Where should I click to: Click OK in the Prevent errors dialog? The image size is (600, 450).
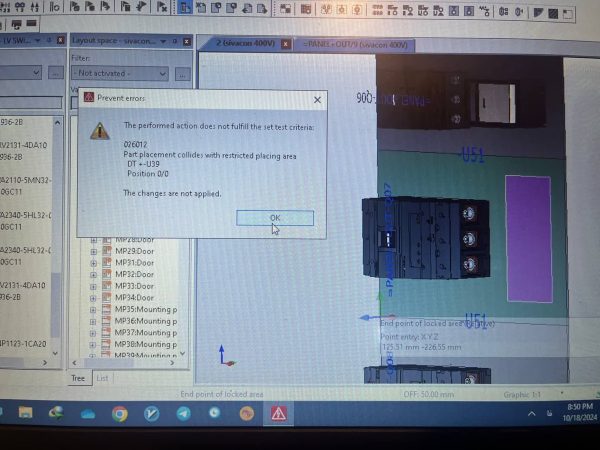click(x=275, y=218)
